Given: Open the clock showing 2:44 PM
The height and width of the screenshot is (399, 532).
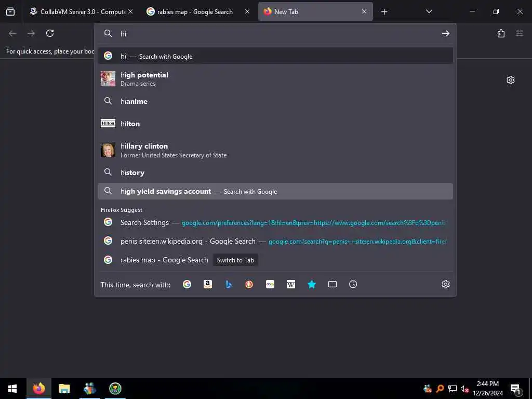Looking at the screenshot, I should pyautogui.click(x=487, y=389).
